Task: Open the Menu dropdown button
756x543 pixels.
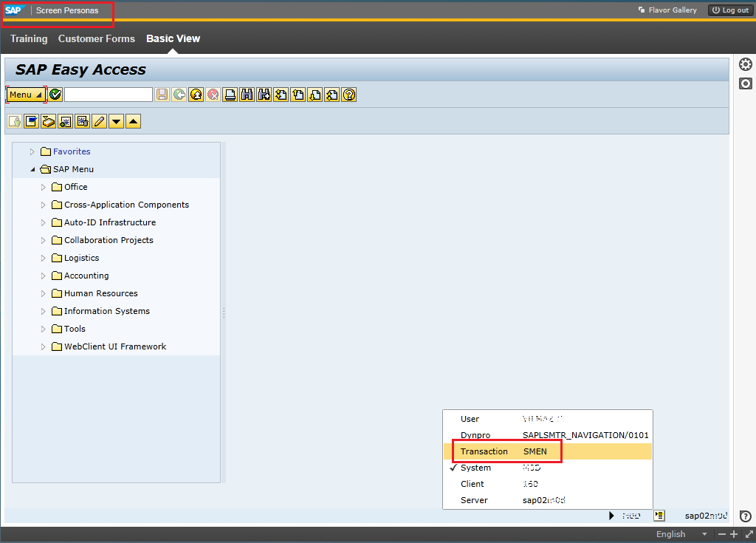Action: pyautogui.click(x=26, y=95)
